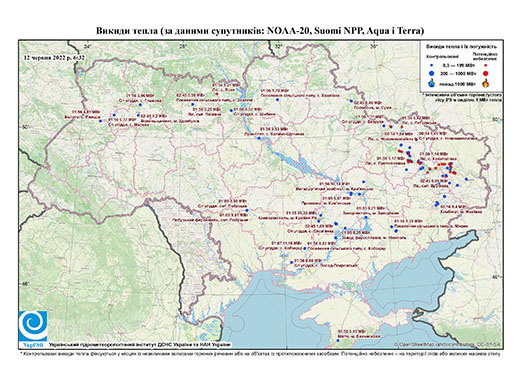
Task: Select blue marker beside Rivne label
Action: tap(100, 121)
